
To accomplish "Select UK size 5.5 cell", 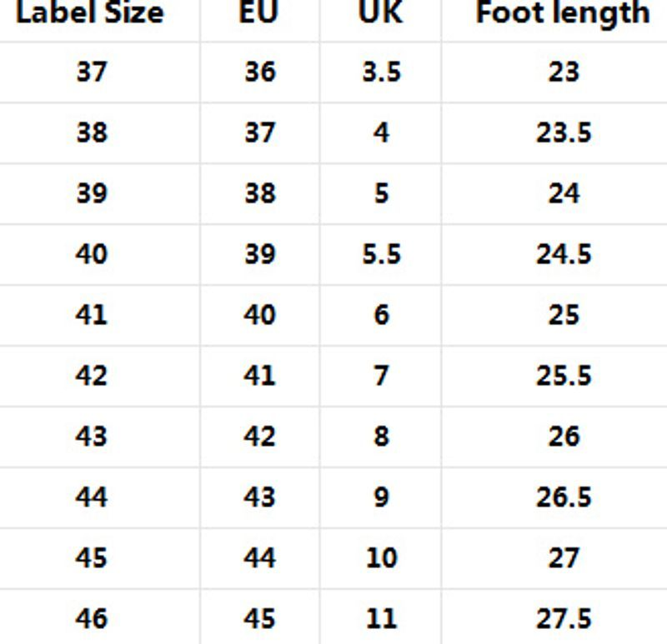I will (381, 253).
